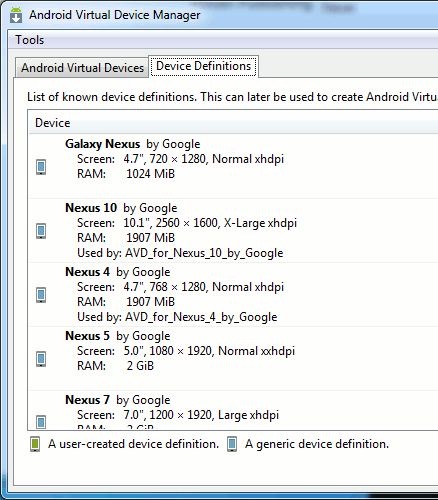Select the Nexus 7 by Google title
This screenshot has height=500, width=438.
(118, 400)
